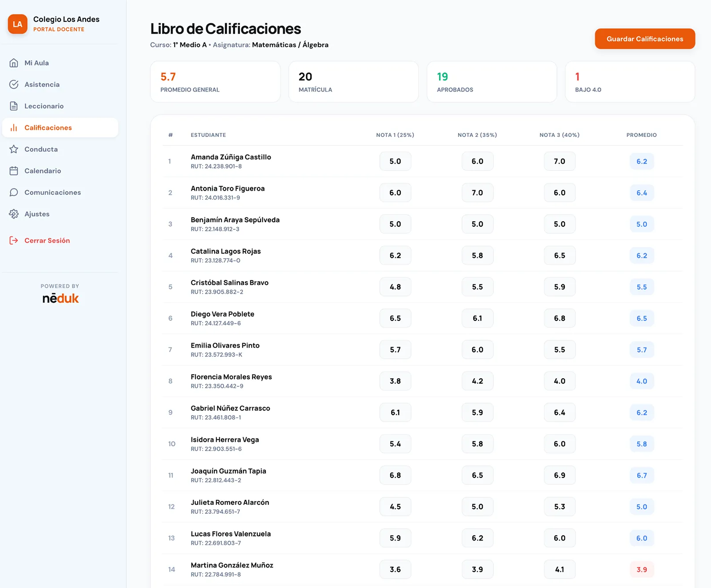The height and width of the screenshot is (588, 711).
Task: Edit Joaquín Guzmán Tapia's Nota 1 field
Action: 395,475
